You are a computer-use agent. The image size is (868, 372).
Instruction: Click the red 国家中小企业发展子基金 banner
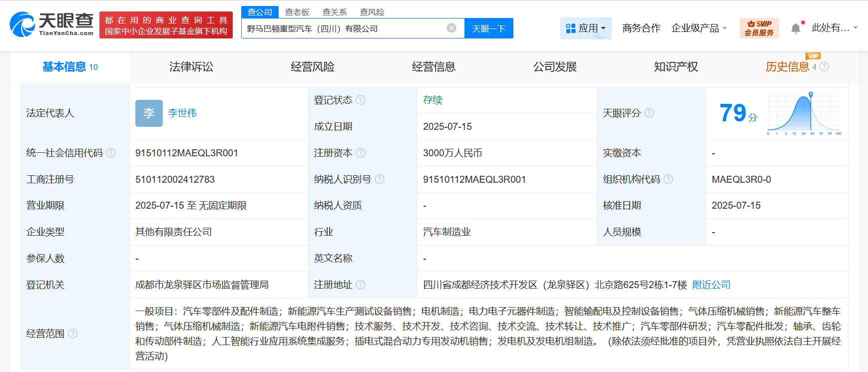tap(166, 25)
